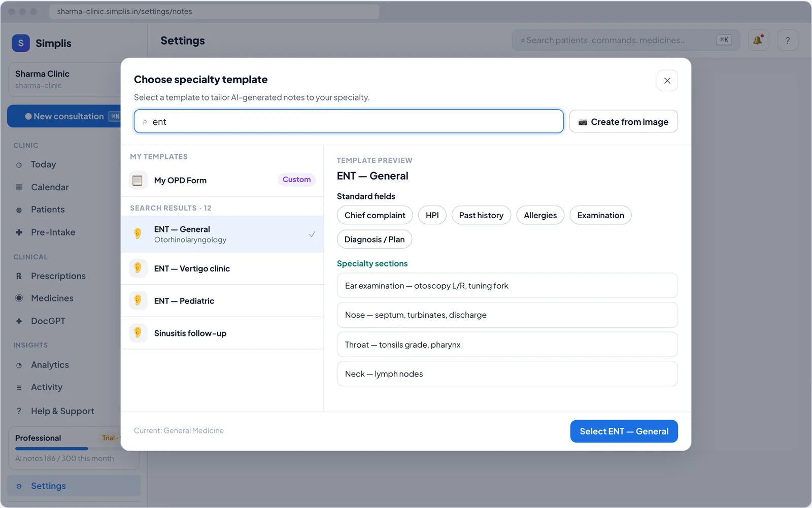The height and width of the screenshot is (508, 812).
Task: Toggle the Chief complaint field chip
Action: [x=375, y=215]
